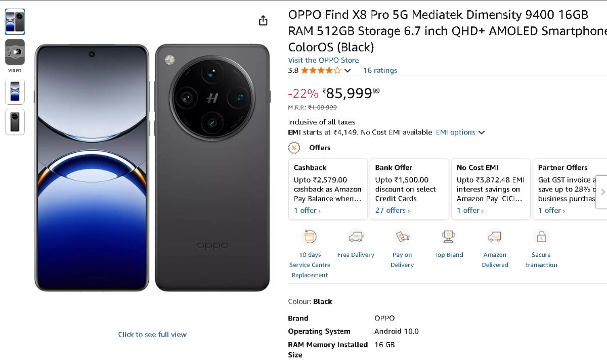Open the No Cost EMI offer card
607x364 pixels.
(490, 189)
